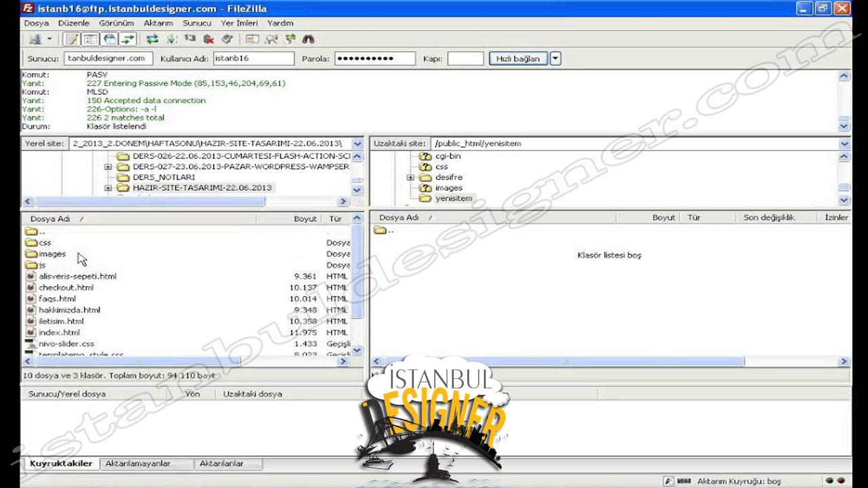The width and height of the screenshot is (868, 488).
Task: Expand the DERS-027 folder tree node
Action: pos(108,167)
